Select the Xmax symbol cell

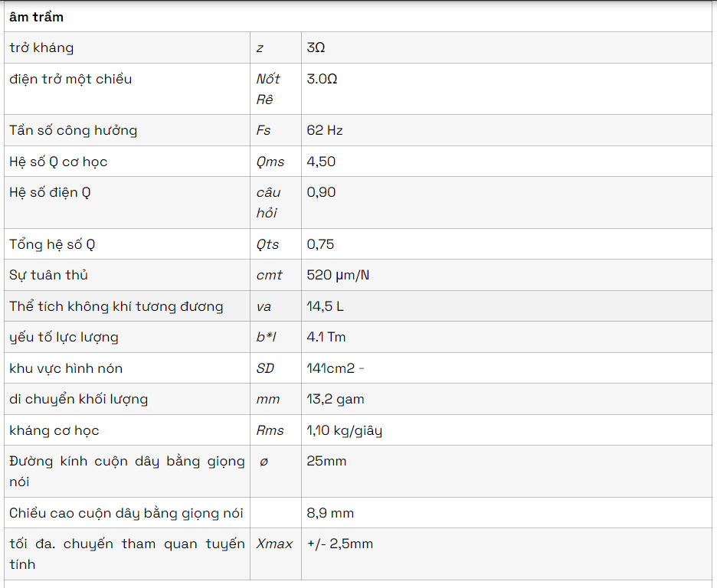pos(274,544)
